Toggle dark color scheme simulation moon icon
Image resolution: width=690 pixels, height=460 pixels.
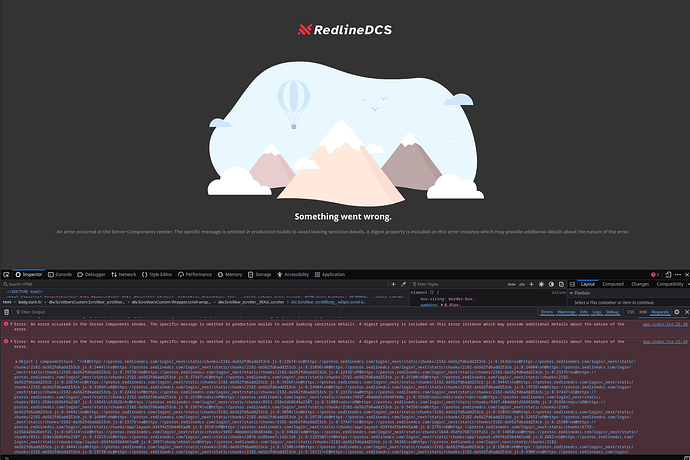[x=551, y=284]
